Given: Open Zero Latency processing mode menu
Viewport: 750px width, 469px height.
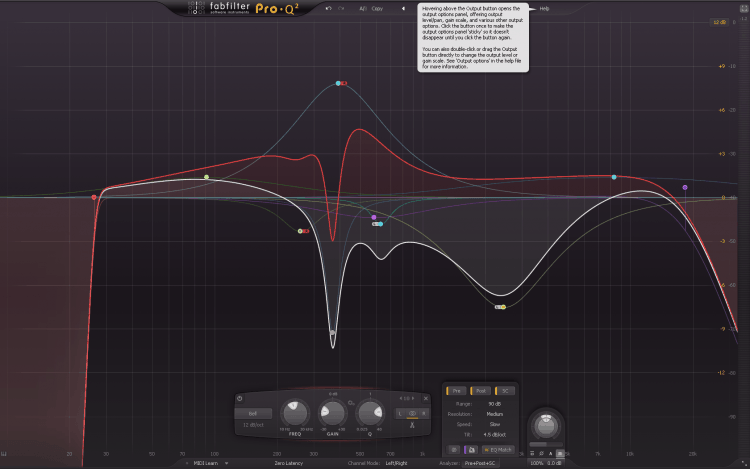Looking at the screenshot, I should point(288,463).
